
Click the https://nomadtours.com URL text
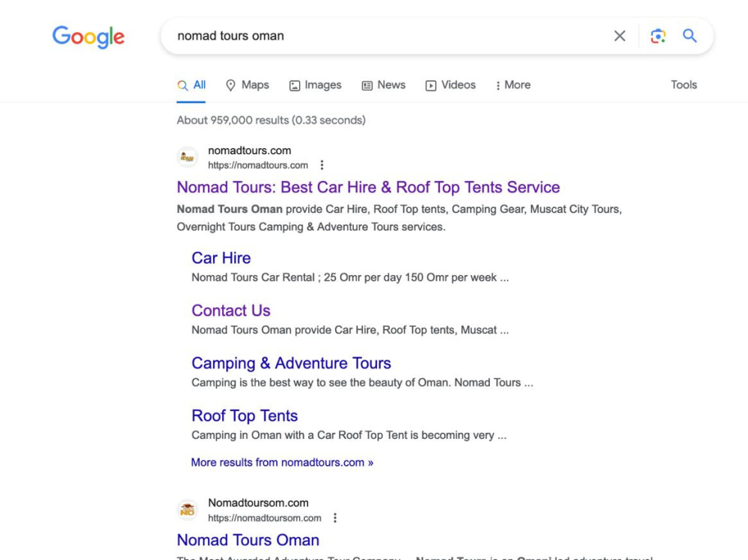(x=257, y=165)
